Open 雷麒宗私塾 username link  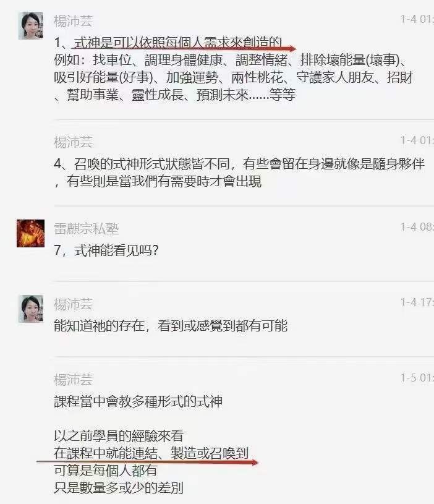pos(87,229)
